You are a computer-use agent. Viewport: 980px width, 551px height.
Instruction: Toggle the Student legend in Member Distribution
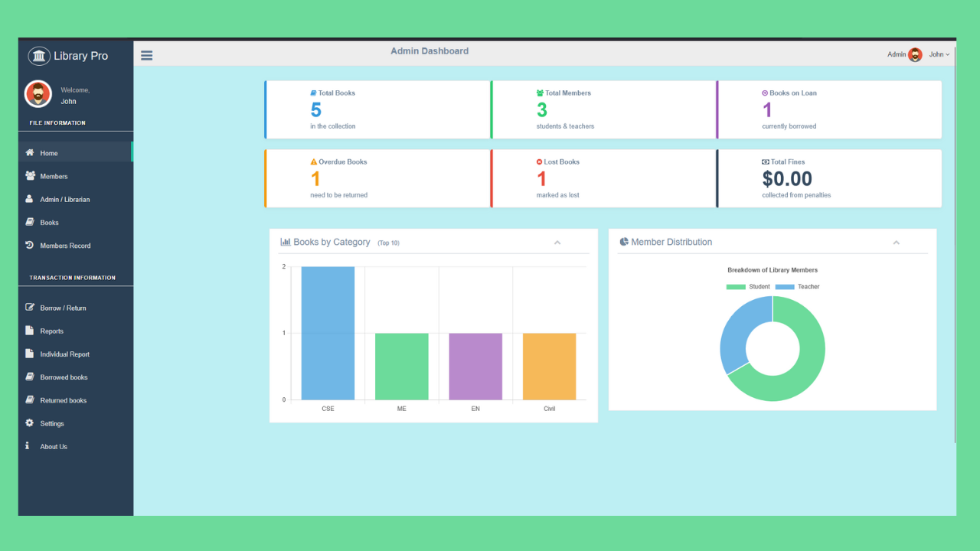748,286
